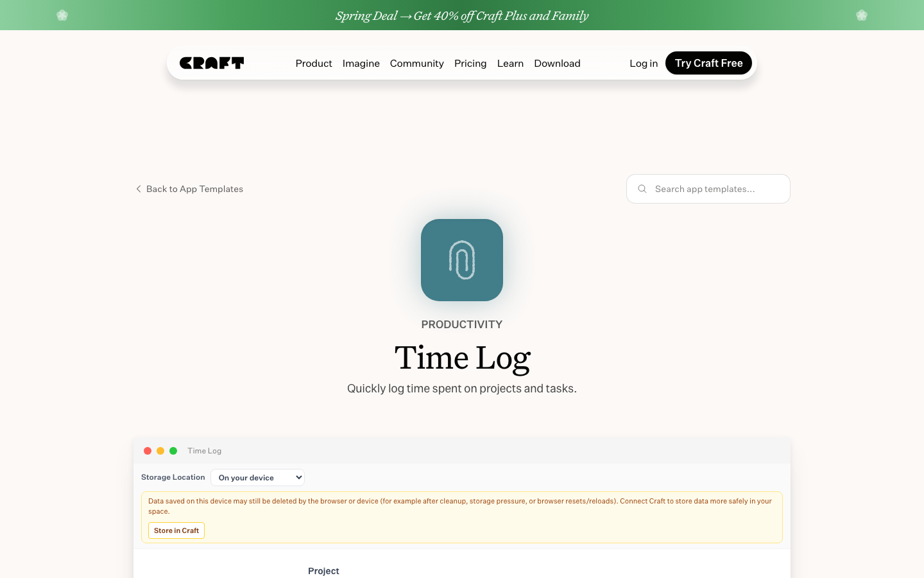Click the data deletion warning message
The image size is (924, 578).
(460, 506)
